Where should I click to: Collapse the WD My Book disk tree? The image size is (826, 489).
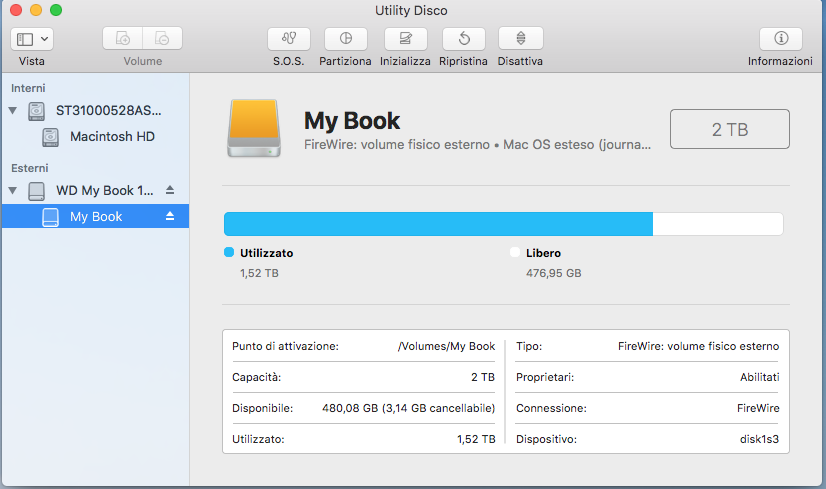tap(13, 191)
